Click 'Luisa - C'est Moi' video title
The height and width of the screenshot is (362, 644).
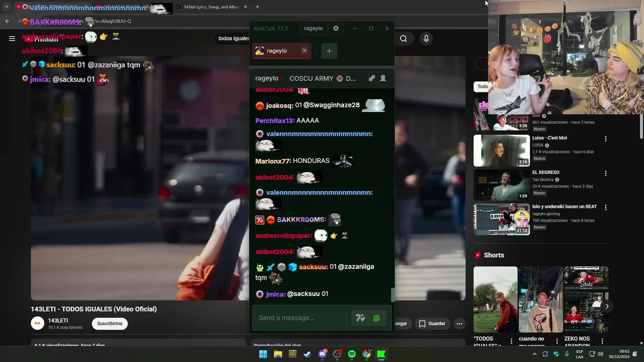(549, 138)
